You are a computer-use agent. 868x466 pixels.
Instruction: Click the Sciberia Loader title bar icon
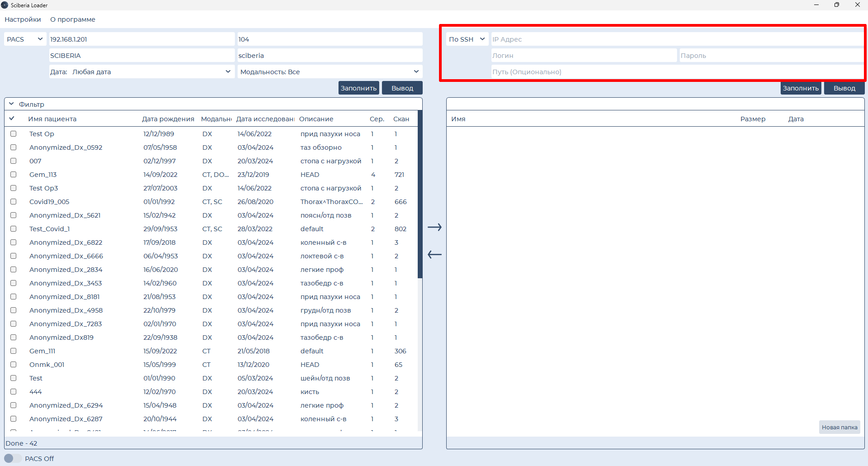point(5,5)
